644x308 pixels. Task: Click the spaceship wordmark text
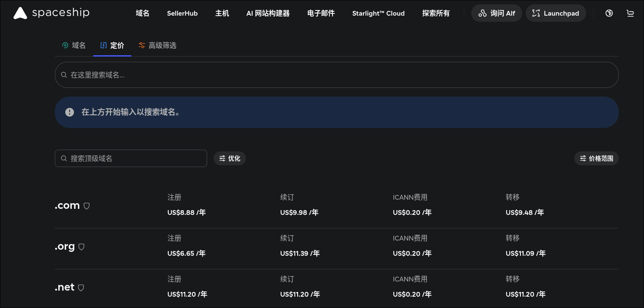61,13
